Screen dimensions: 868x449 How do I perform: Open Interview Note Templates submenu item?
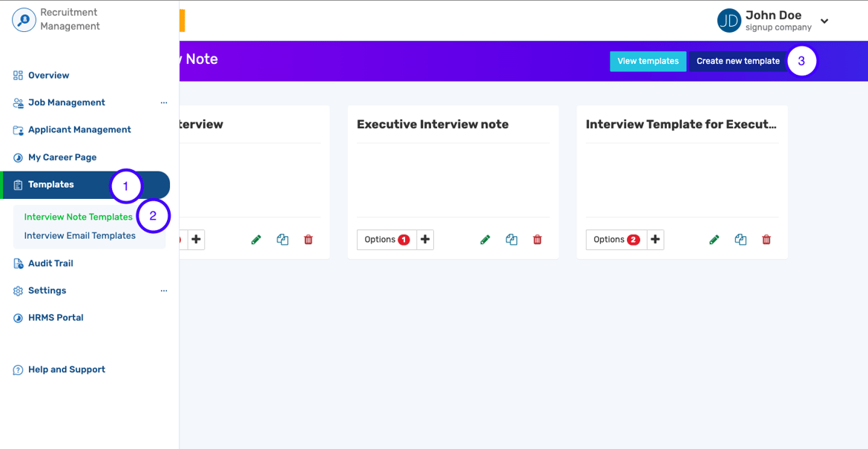[x=78, y=217]
